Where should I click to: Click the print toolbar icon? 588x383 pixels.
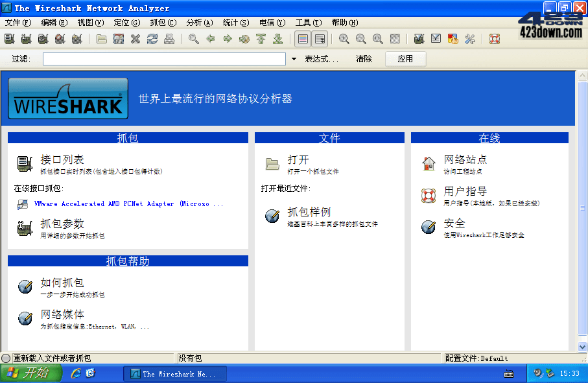[x=169, y=39]
